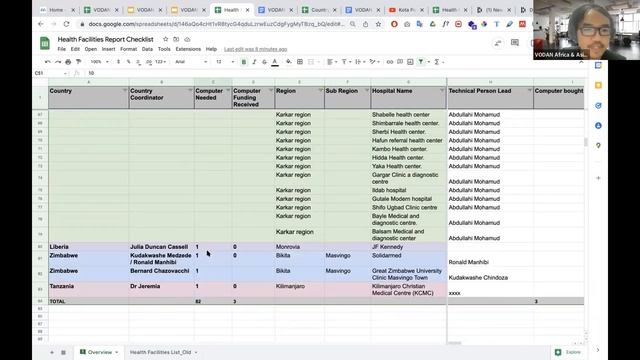Screen dimensions: 640x360
Task: Bookmark this page with the star icon
Action: click(x=378, y=24)
